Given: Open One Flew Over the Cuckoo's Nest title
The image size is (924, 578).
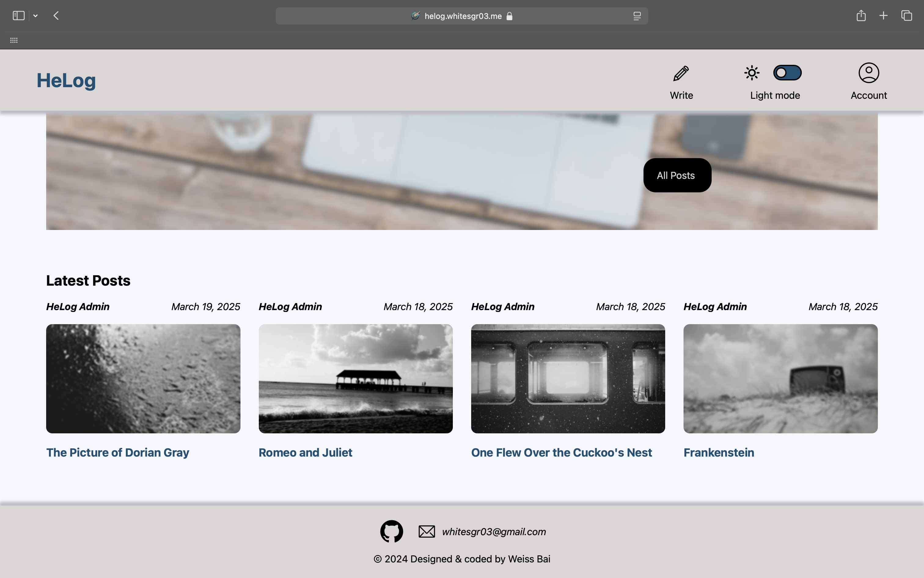Looking at the screenshot, I should (x=561, y=452).
